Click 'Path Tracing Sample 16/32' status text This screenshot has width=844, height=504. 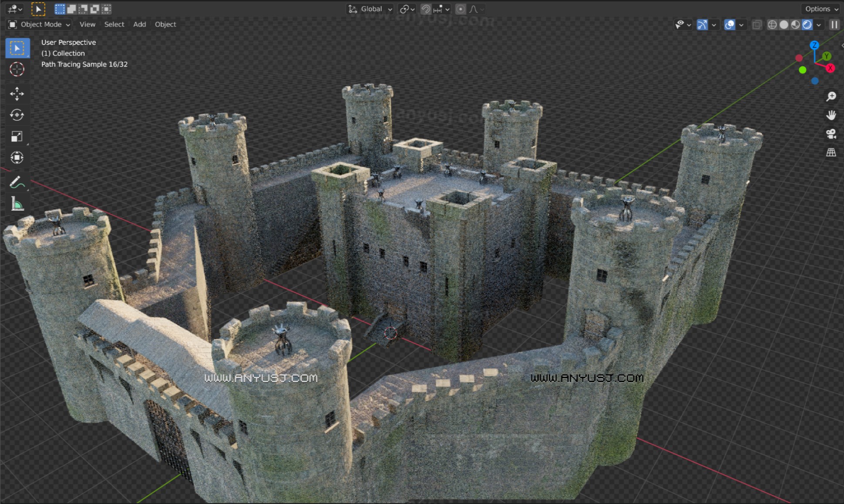pos(84,64)
